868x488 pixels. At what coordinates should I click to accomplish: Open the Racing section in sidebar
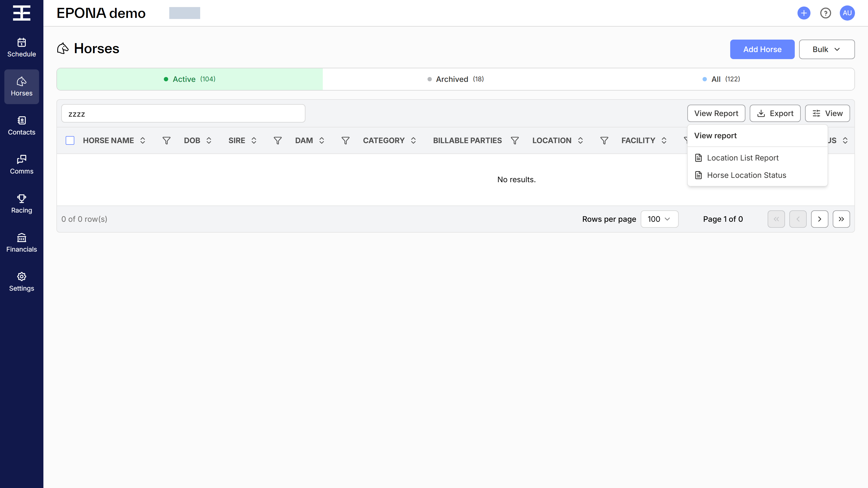22,204
